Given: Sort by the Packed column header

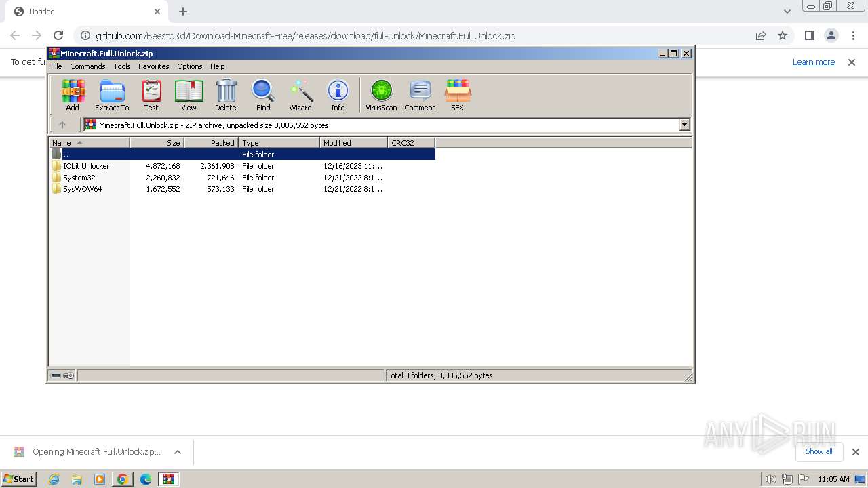Looking at the screenshot, I should point(211,142).
